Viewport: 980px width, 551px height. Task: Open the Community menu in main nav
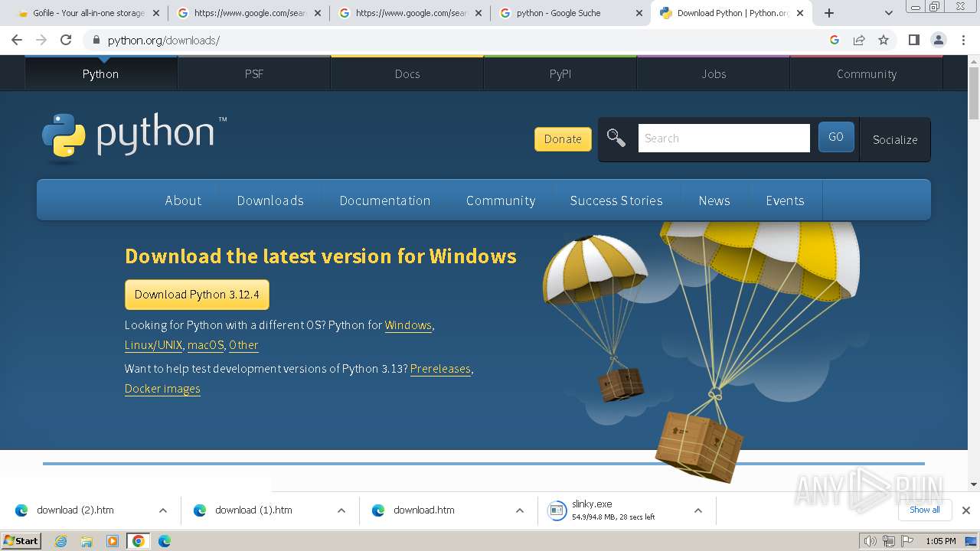501,201
